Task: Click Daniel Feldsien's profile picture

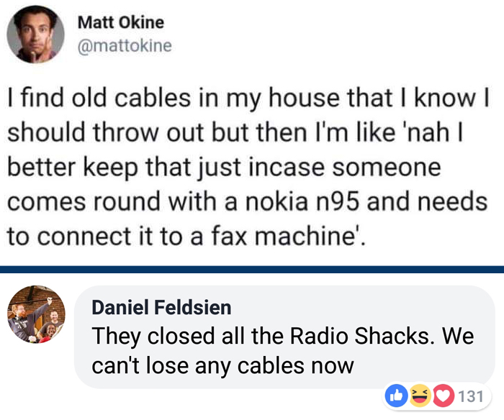Action: point(36,314)
